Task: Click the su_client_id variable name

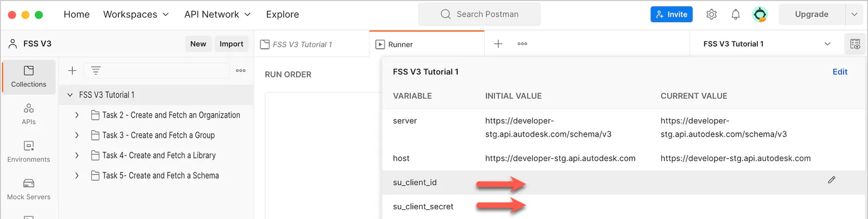Action: 414,183
